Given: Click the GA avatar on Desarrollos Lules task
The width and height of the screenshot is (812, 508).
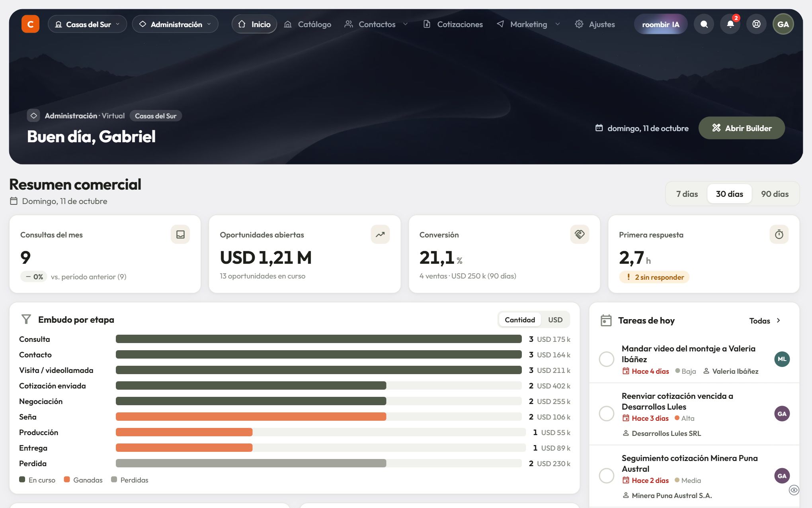Looking at the screenshot, I should pos(782,414).
